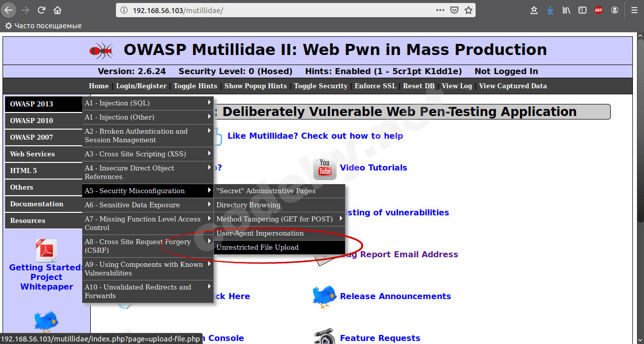
Task: Expand A10 - Unvalidated Redirects and Forwards
Action: tap(148, 292)
